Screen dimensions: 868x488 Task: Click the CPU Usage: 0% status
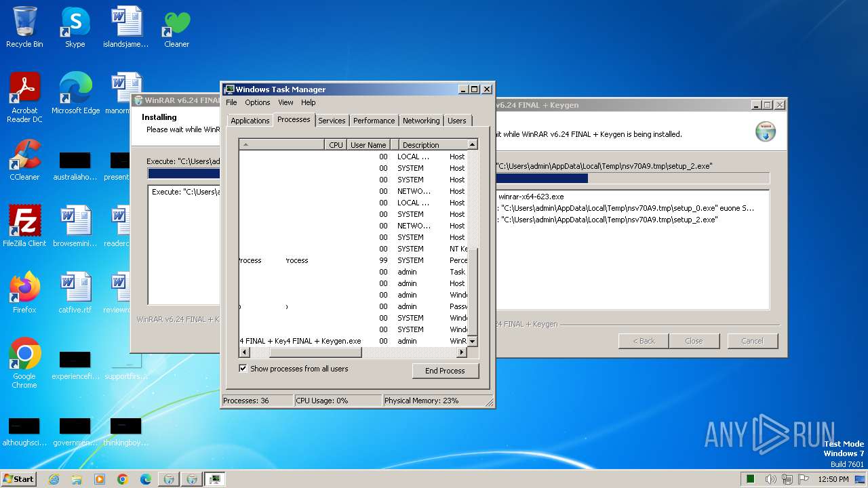pyautogui.click(x=338, y=401)
